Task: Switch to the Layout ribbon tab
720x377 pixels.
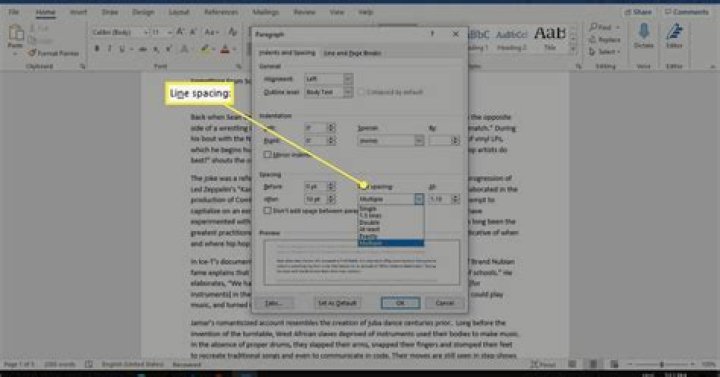Action: (179, 12)
